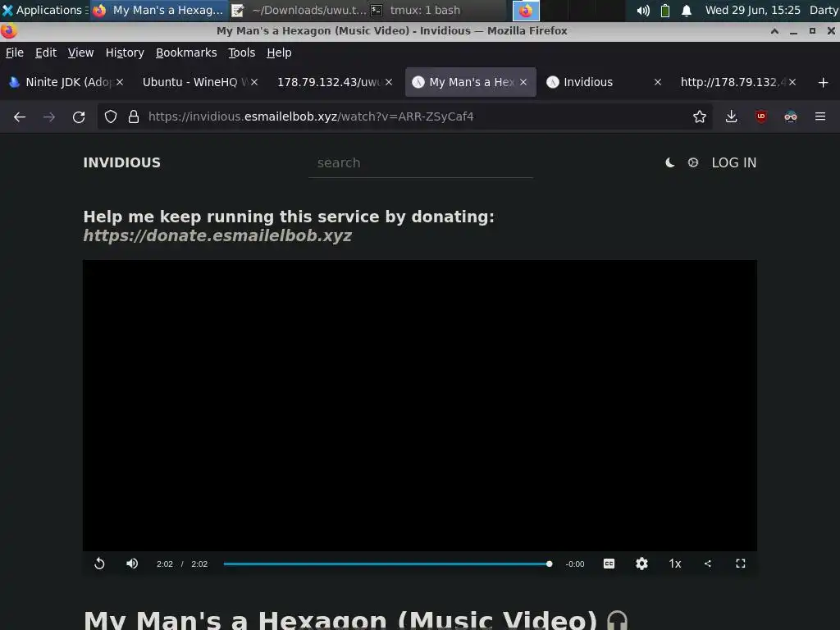Open the Tools menu
Image resolution: width=840 pixels, height=630 pixels.
tap(242, 52)
